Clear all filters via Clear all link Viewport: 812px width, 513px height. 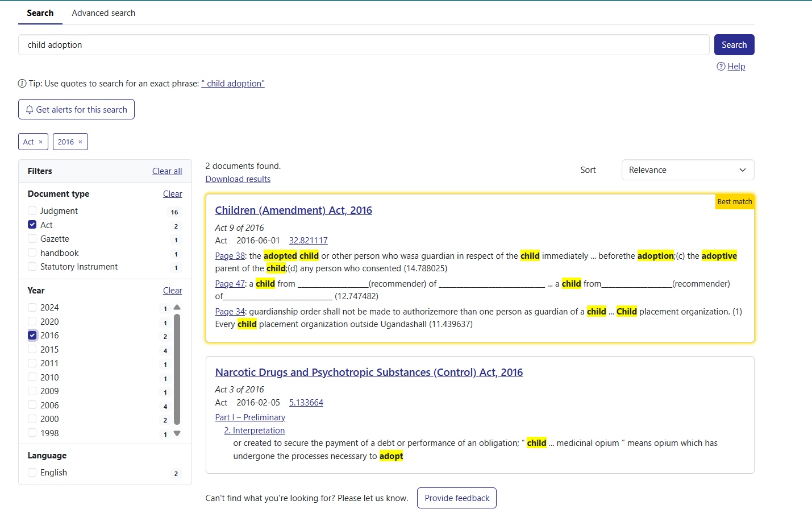pos(167,171)
